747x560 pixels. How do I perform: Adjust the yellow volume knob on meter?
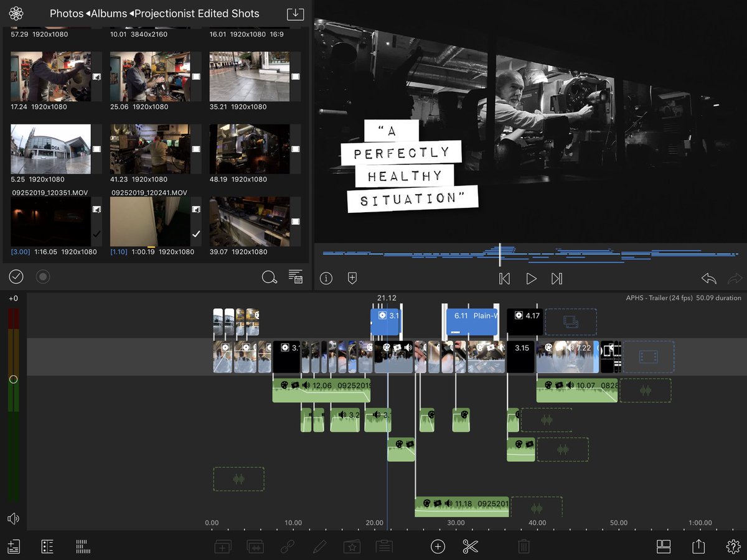point(13,379)
